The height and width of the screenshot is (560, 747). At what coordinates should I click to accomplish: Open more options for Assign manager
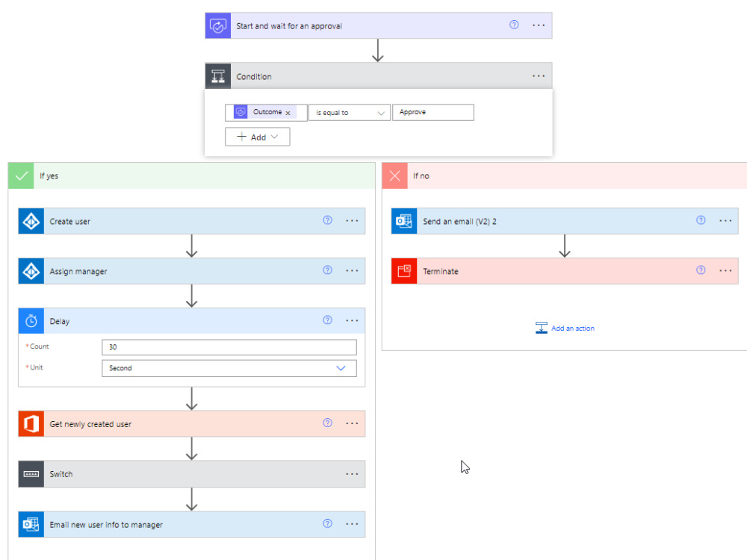(x=352, y=270)
